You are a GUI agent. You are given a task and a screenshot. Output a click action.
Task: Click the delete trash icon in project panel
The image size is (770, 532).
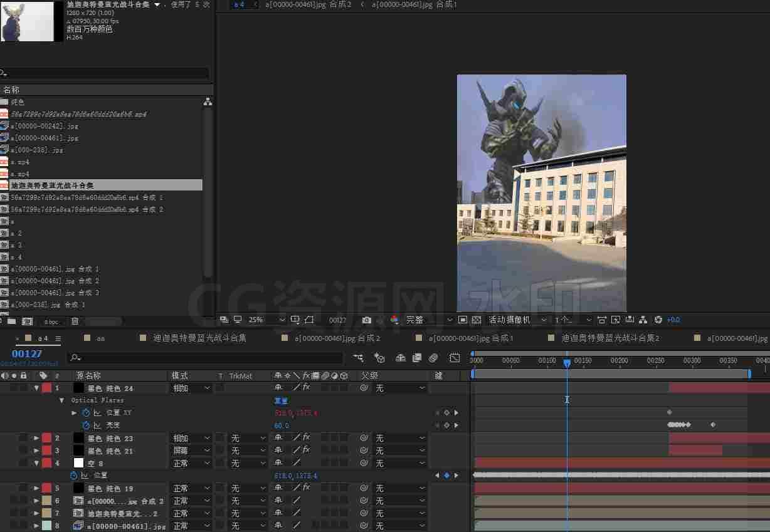75,321
